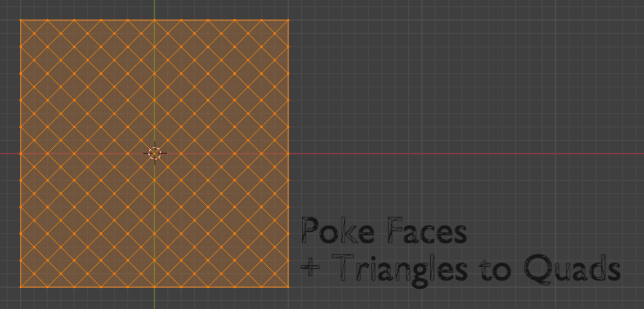Click the 3D cursor at the mesh center

click(x=154, y=153)
